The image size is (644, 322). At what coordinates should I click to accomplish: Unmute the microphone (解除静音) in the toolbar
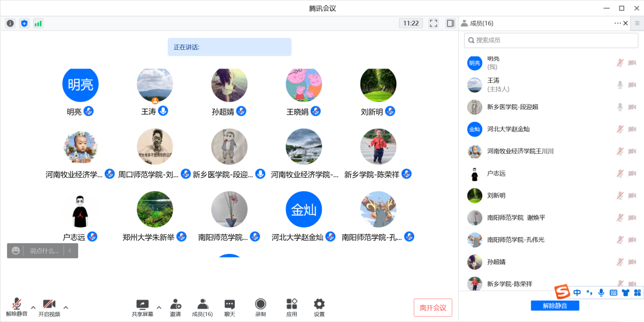[x=17, y=307]
